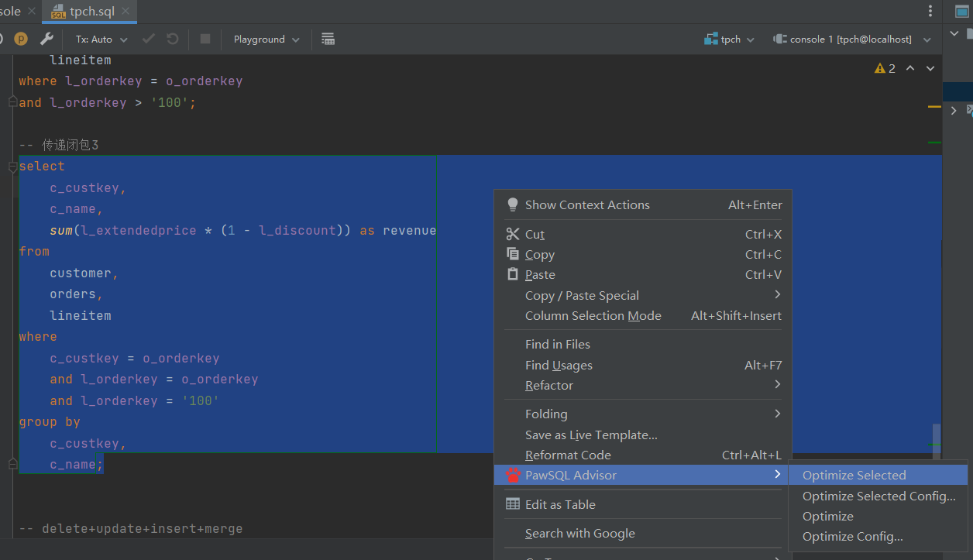973x560 pixels.
Task: Click the commit checkmark icon
Action: pos(148,39)
